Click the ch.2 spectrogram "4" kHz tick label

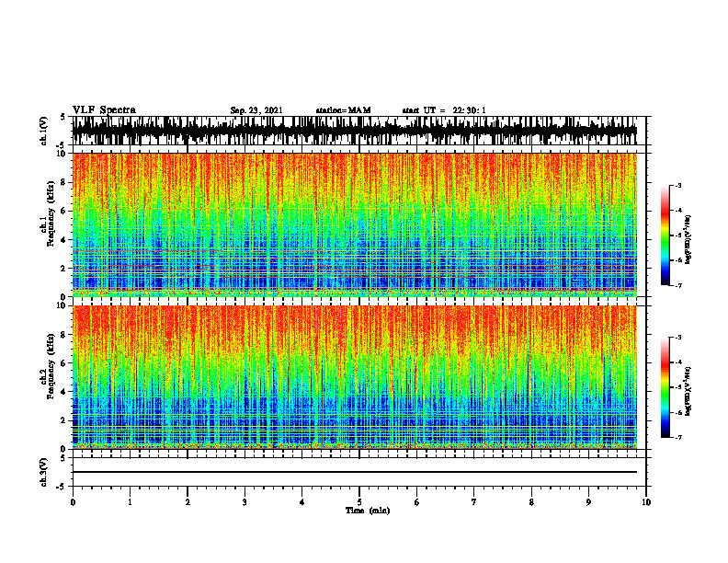coord(63,392)
